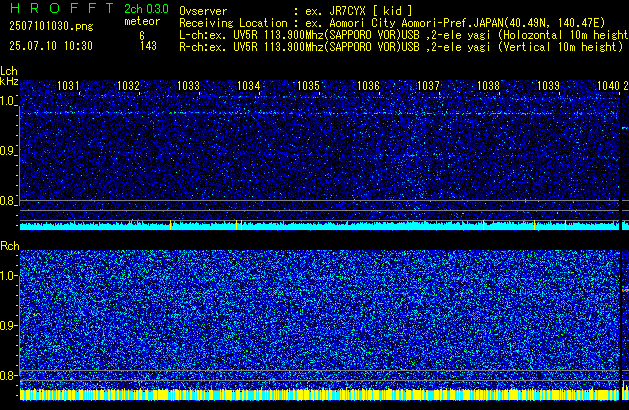Image resolution: width=629 pixels, height=410 pixels.
Task: Select the 1039 time label
Action: pos(548,86)
